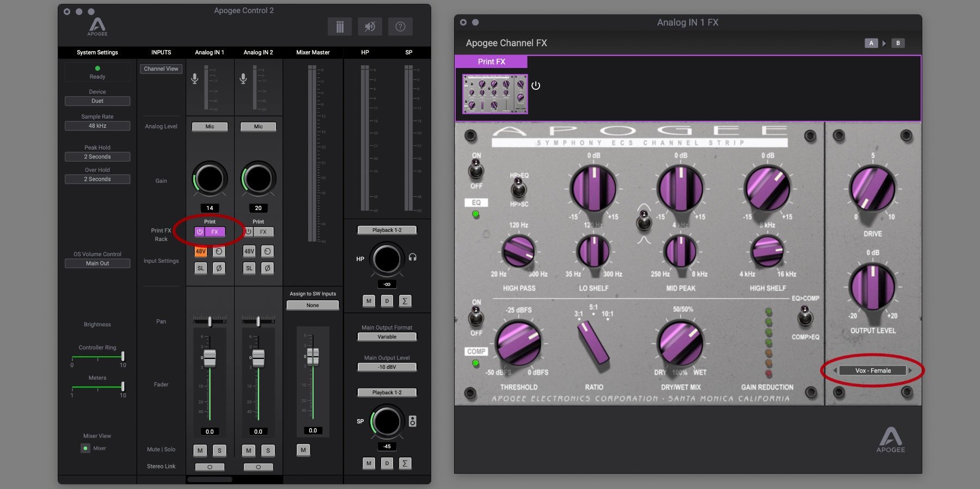The width and height of the screenshot is (980, 489).
Task: Select preset A in Apogee Channel FX
Action: tap(871, 43)
